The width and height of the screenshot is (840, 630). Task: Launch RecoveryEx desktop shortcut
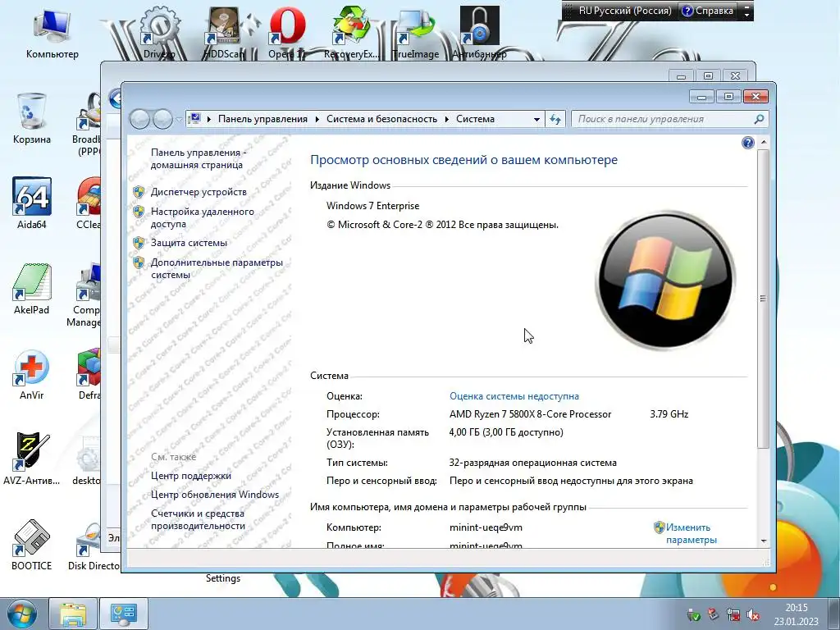pos(351,32)
